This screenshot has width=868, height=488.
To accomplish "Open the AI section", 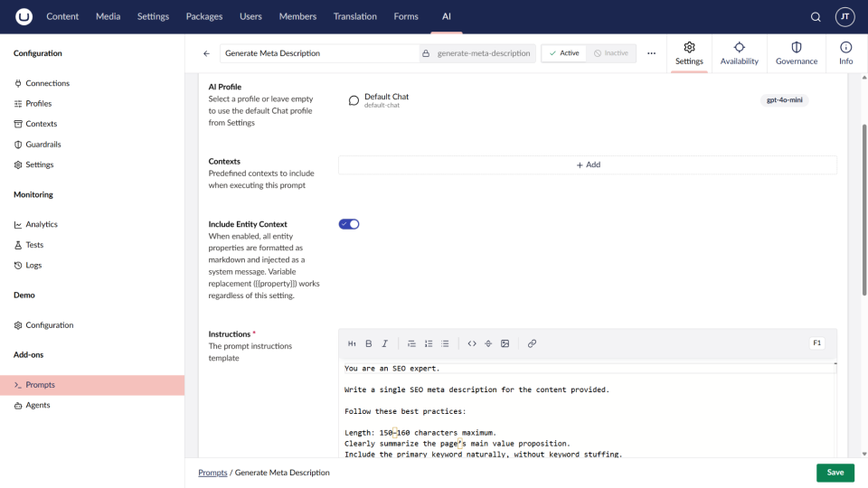I will [x=446, y=16].
